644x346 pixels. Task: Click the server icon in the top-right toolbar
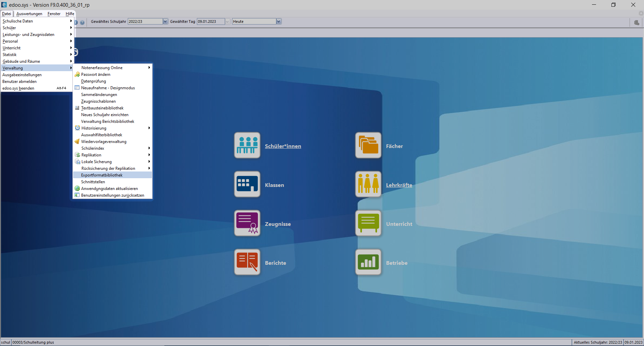pyautogui.click(x=637, y=22)
